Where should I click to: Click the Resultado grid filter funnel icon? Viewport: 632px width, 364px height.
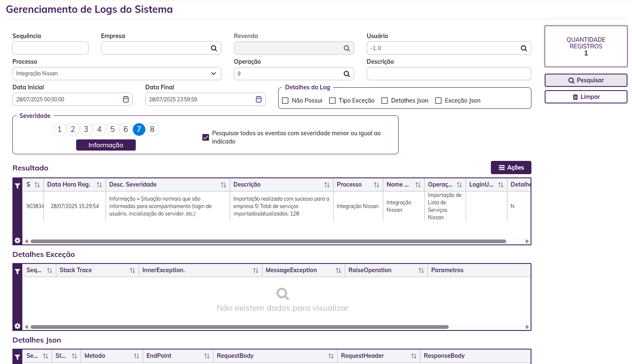click(x=17, y=186)
